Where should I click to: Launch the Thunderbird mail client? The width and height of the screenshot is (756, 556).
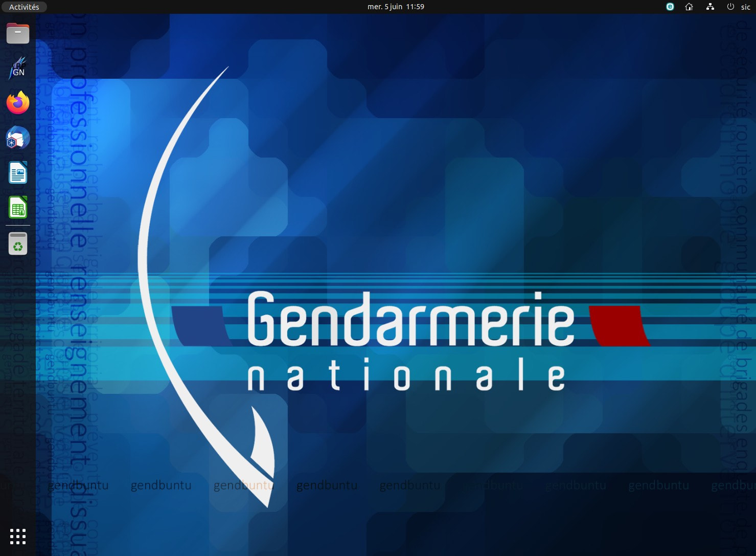(x=18, y=138)
